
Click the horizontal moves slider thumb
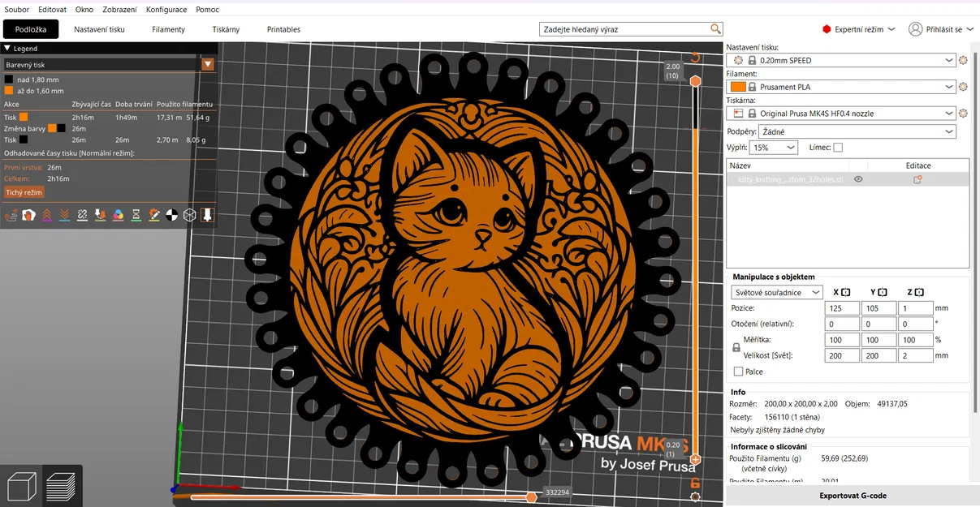point(532,496)
